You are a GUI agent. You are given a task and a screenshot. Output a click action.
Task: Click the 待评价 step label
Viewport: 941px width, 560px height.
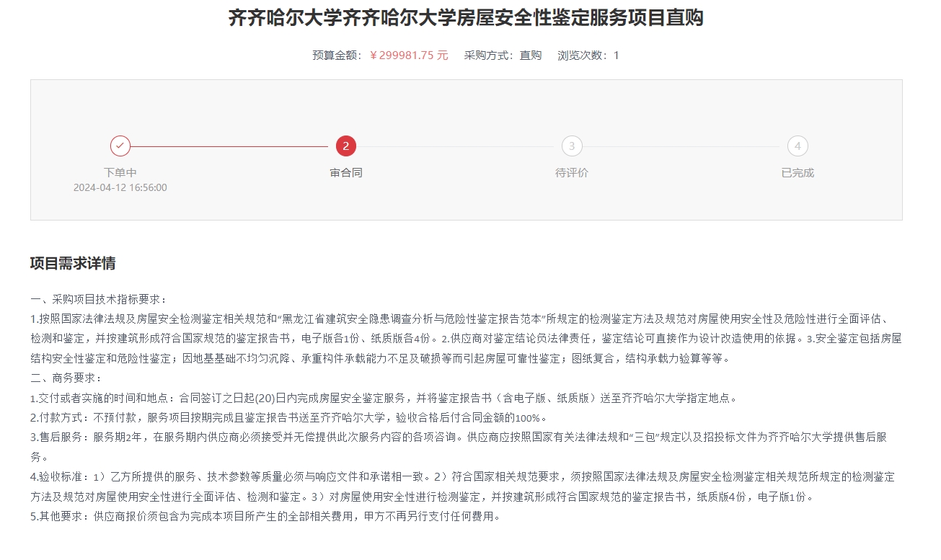[572, 173]
